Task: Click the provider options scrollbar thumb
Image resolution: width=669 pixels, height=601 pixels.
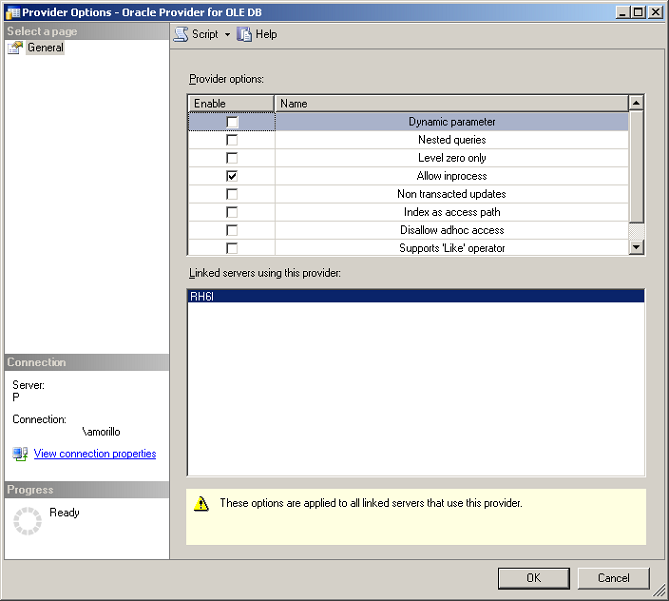Action: click(636, 166)
